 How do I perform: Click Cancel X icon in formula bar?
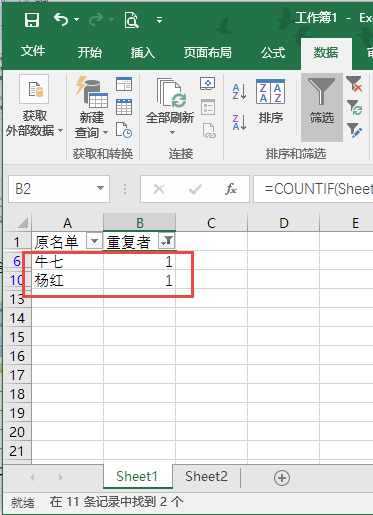159,189
